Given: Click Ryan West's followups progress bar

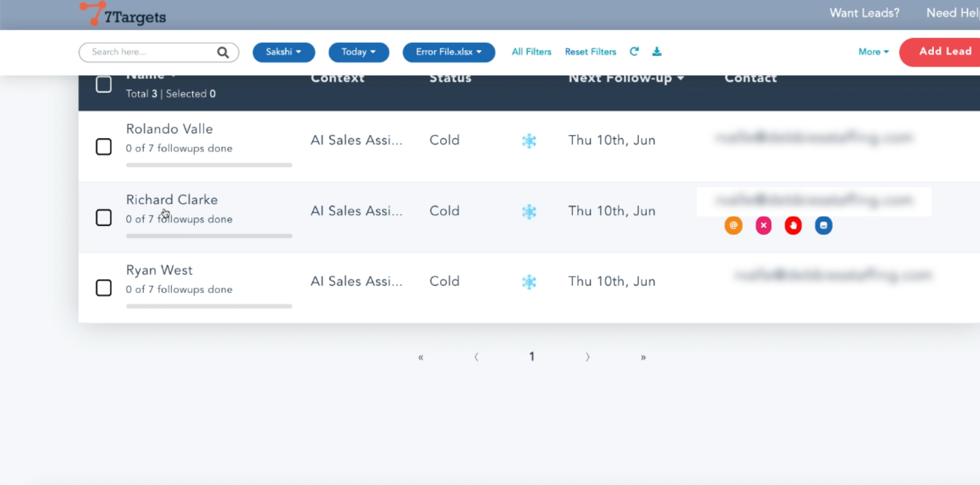Looking at the screenshot, I should pyautogui.click(x=209, y=306).
